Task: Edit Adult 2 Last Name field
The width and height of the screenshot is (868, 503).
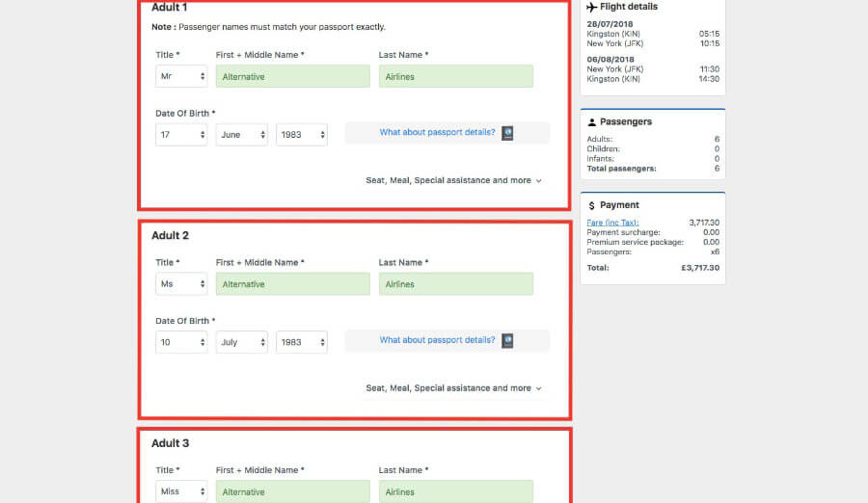Action: [x=455, y=284]
